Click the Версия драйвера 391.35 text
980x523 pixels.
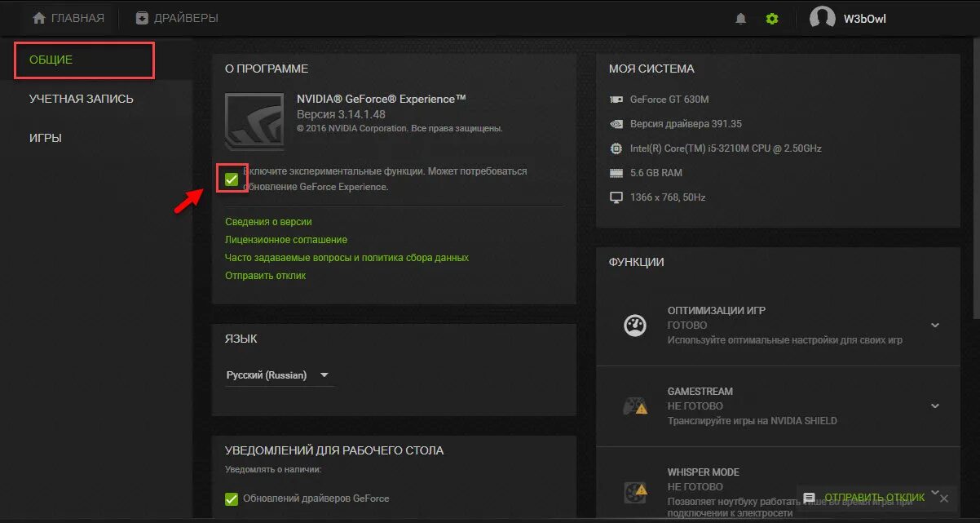point(686,124)
